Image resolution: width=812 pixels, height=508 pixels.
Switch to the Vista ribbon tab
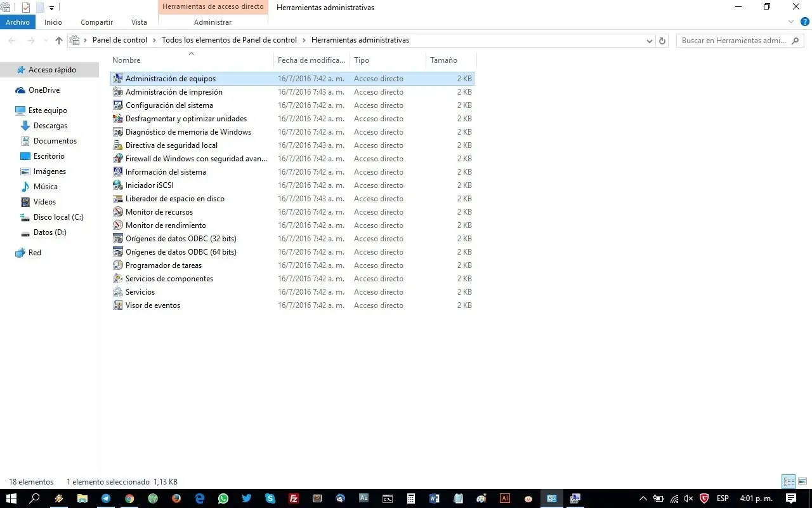click(x=139, y=22)
